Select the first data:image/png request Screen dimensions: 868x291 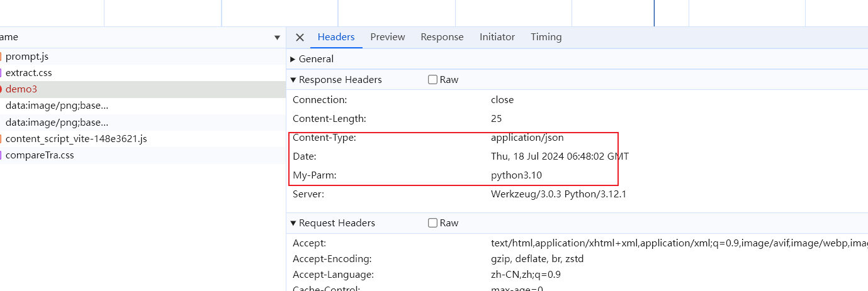[x=57, y=106]
